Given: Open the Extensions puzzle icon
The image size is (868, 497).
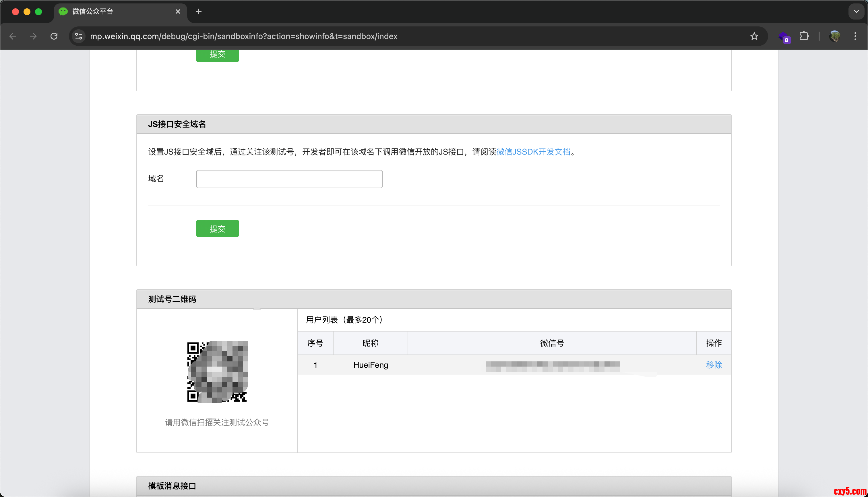Looking at the screenshot, I should tap(804, 36).
